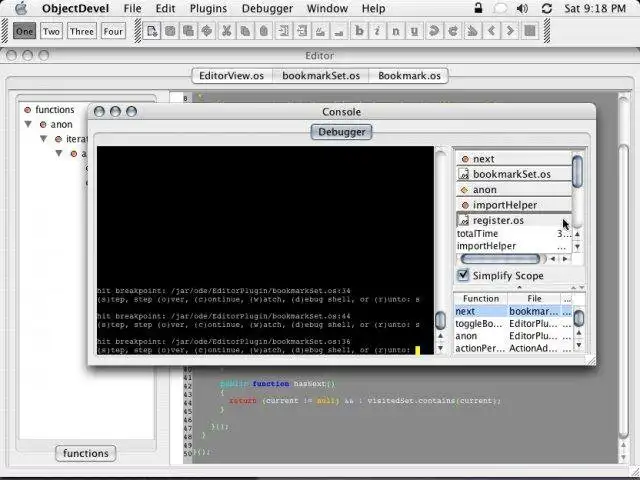Viewport: 640px width, 480px height.
Task: Open the Debugger menu
Action: (267, 8)
